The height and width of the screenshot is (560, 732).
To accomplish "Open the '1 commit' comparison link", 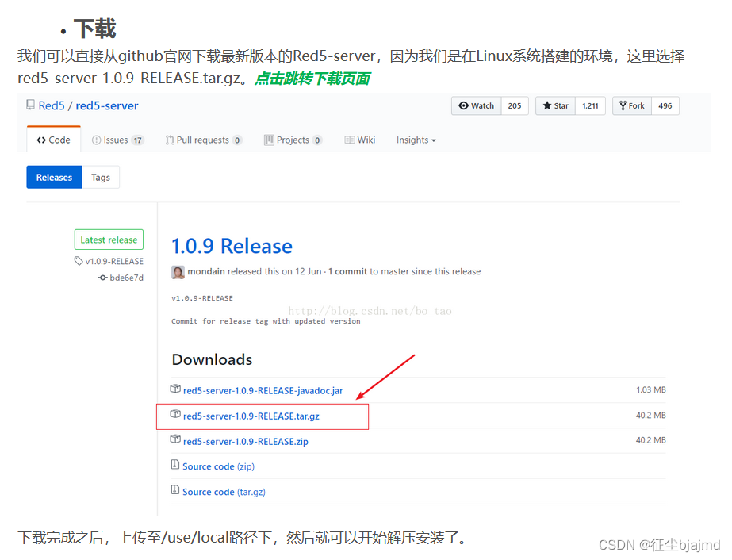I will coord(348,271).
